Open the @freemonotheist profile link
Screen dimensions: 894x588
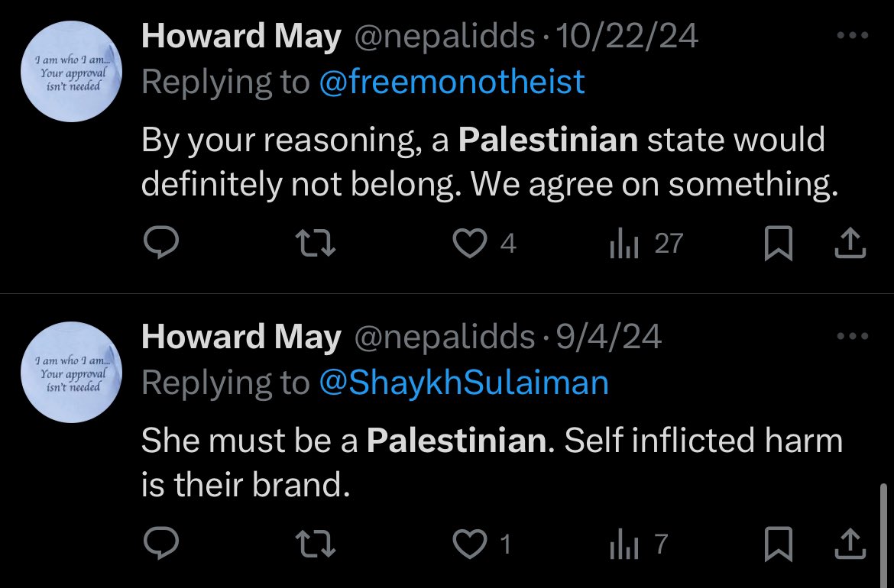coord(452,82)
